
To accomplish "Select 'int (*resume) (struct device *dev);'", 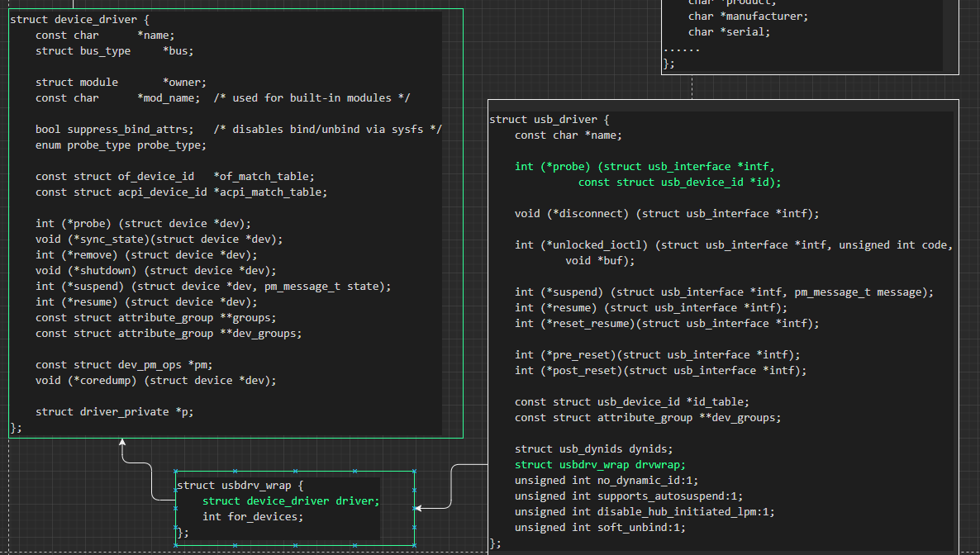I will (x=146, y=302).
